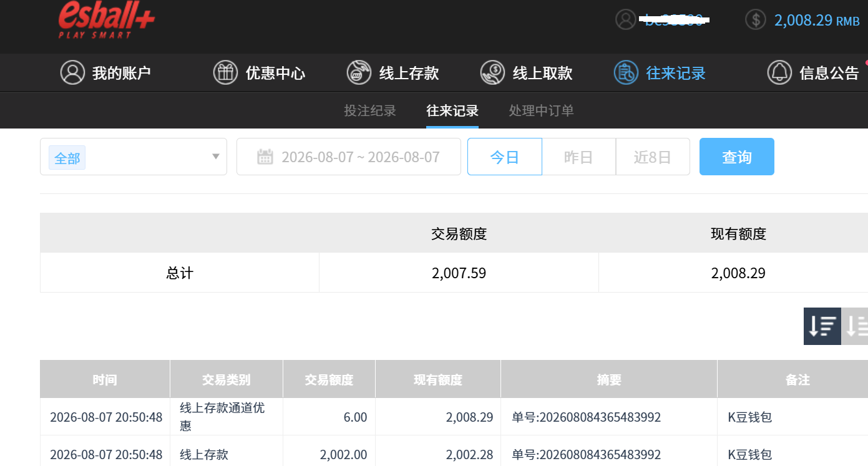Select the 昨日 date filter
The width and height of the screenshot is (868, 466).
point(578,157)
